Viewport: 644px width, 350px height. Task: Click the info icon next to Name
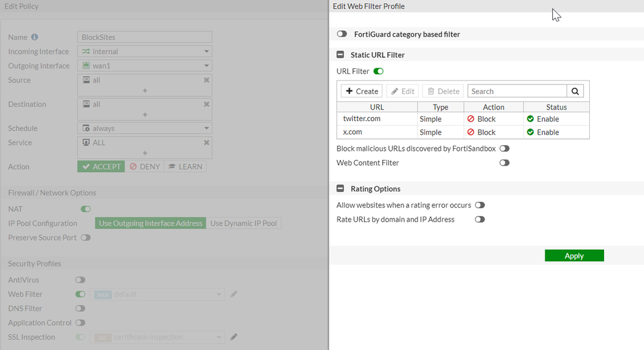[x=35, y=37]
